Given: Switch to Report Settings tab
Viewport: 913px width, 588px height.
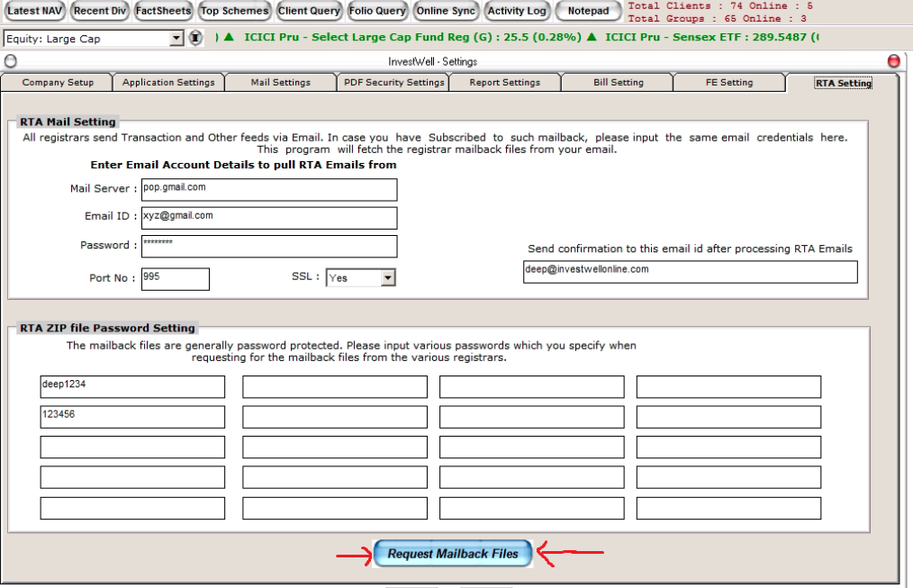Looking at the screenshot, I should (505, 83).
